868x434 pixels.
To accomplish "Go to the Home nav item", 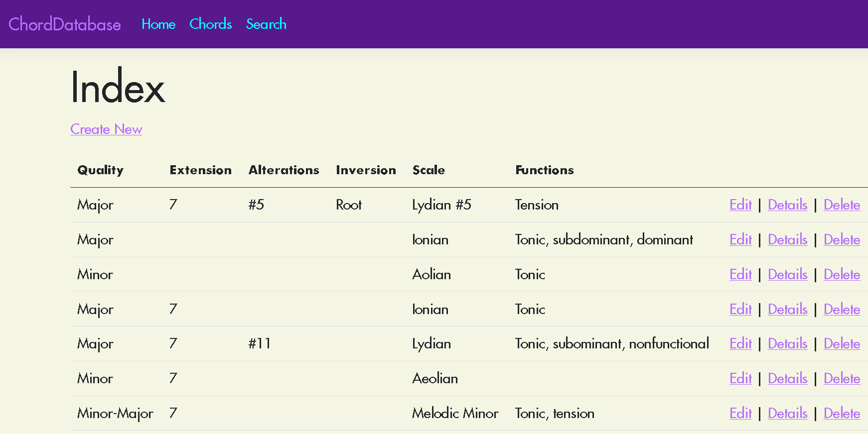I will pos(158,24).
